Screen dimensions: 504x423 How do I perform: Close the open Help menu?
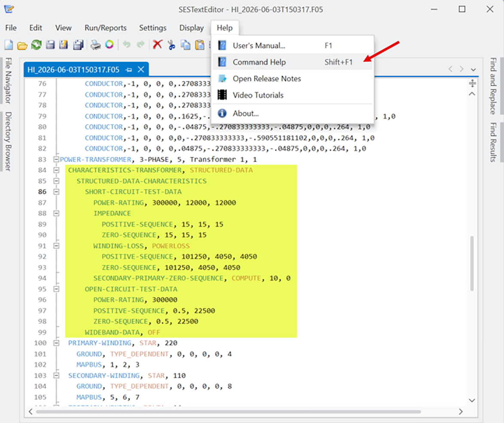pyautogui.click(x=224, y=28)
